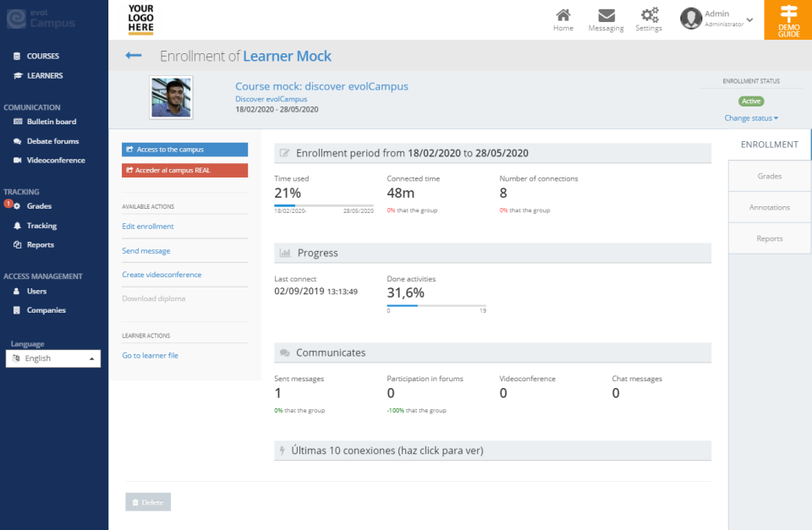Open the Language selector set to English
812x530 pixels.
[53, 358]
